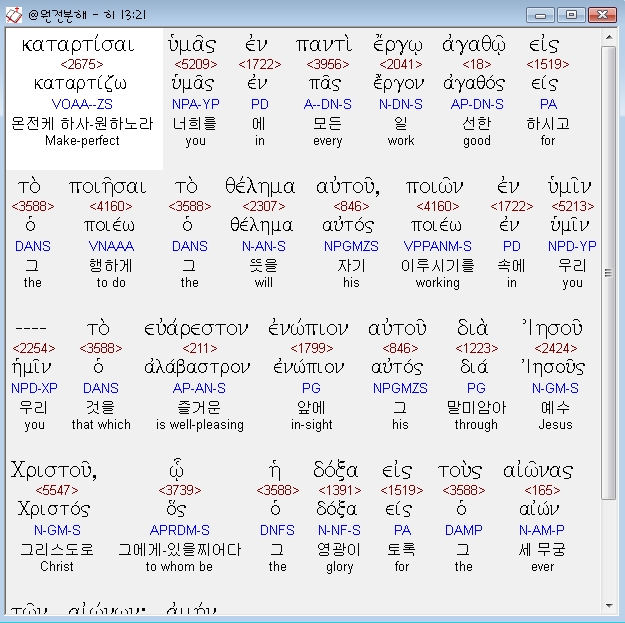Click Strong's number <5213>

tap(573, 206)
